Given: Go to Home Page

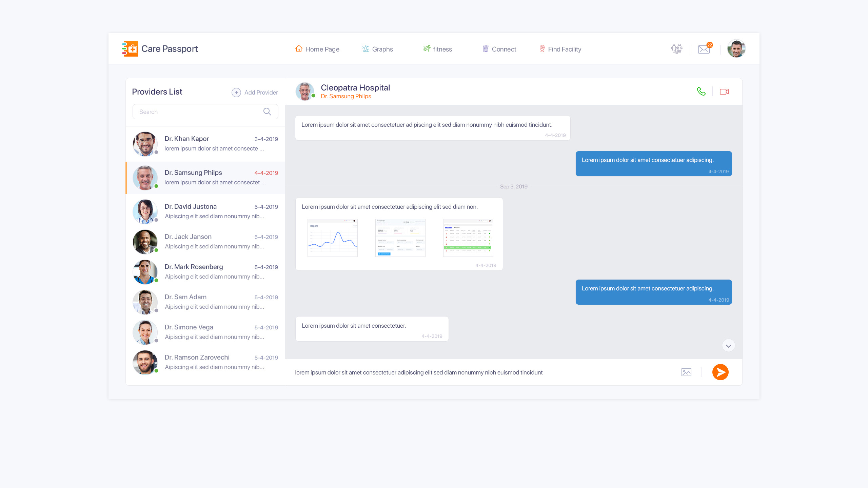Looking at the screenshot, I should [x=317, y=49].
